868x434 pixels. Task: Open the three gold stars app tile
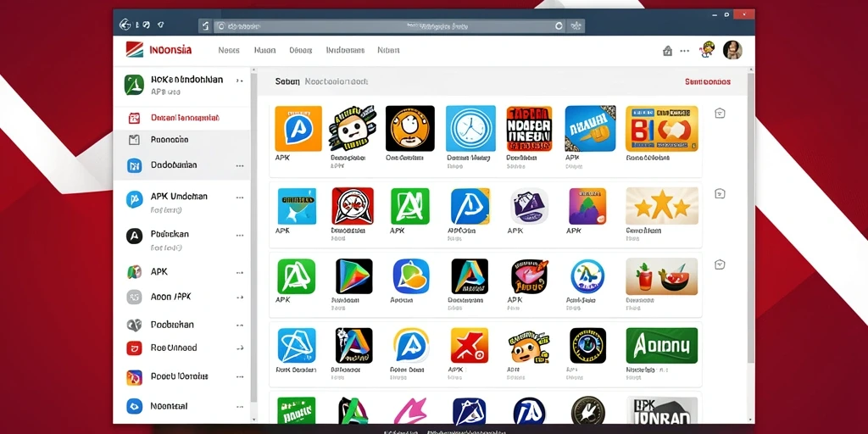tap(662, 206)
